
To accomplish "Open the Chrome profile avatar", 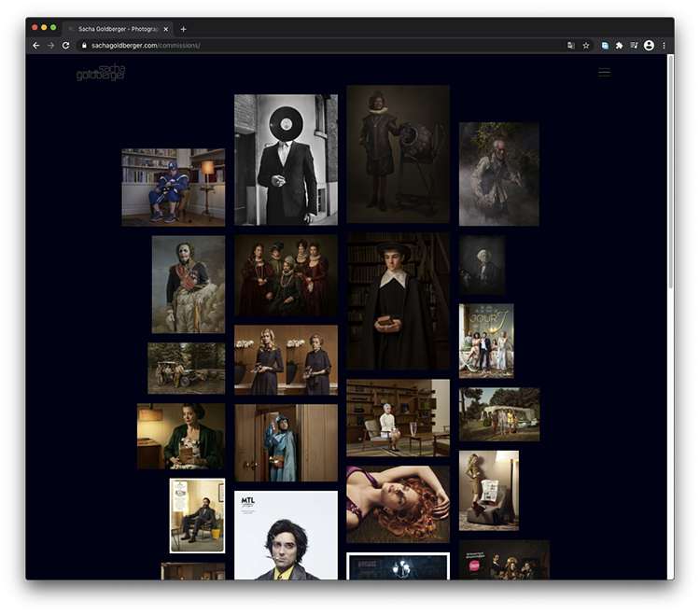I will tap(649, 45).
